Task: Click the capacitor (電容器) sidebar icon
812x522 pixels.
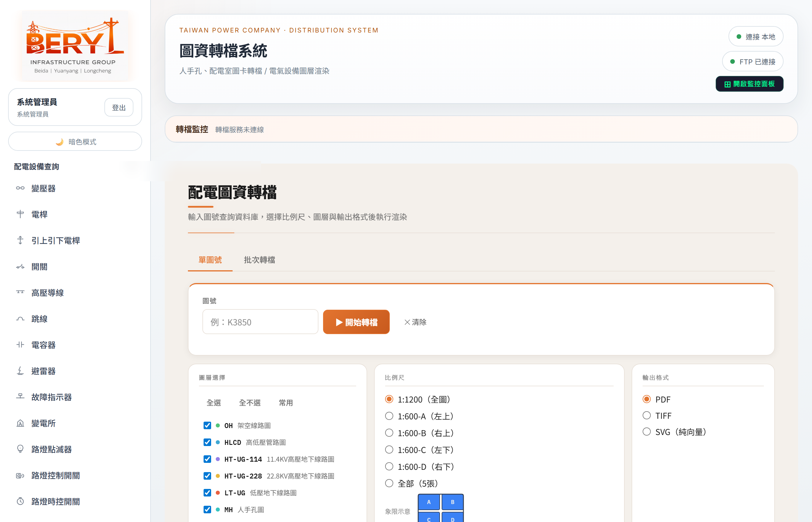Action: (x=20, y=345)
